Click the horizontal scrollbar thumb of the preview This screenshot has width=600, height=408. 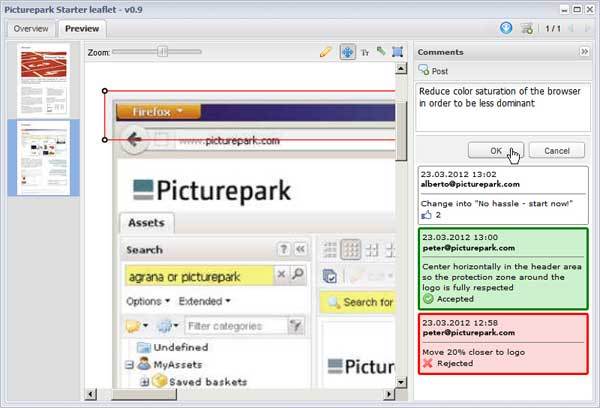(x=144, y=394)
